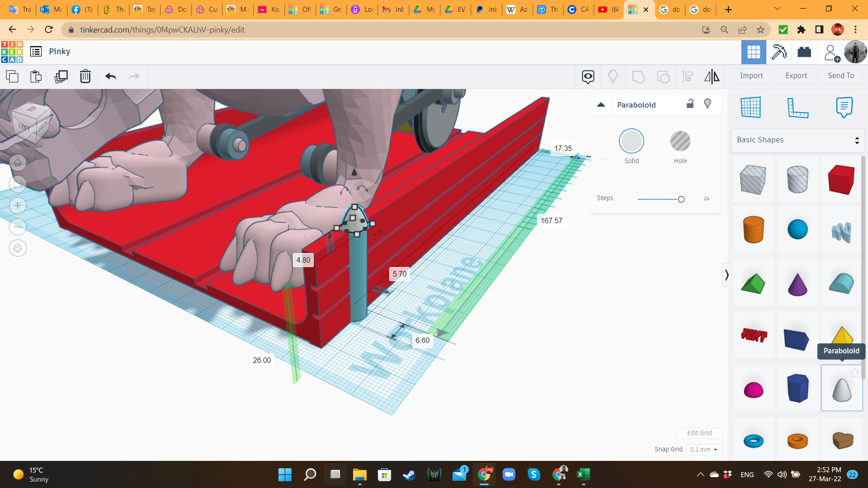Toggle lock editing on Paraboloid
The image size is (868, 488).
[690, 104]
